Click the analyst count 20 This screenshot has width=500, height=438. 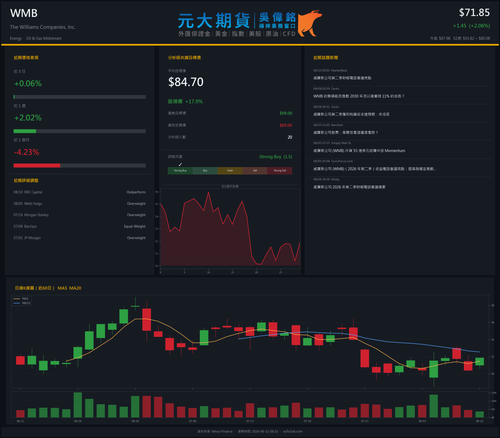coord(290,137)
